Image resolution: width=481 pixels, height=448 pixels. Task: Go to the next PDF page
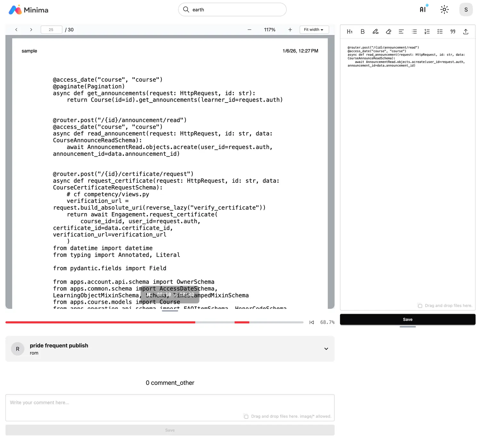pyautogui.click(x=31, y=30)
